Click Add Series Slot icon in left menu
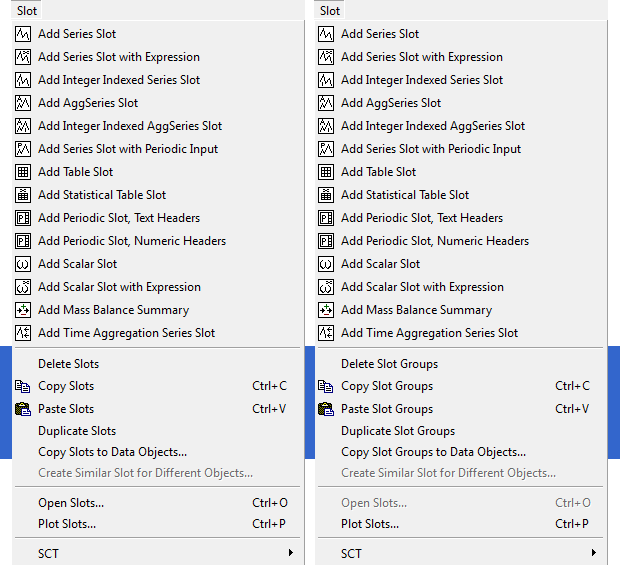This screenshot has width=620, height=565. 23,34
